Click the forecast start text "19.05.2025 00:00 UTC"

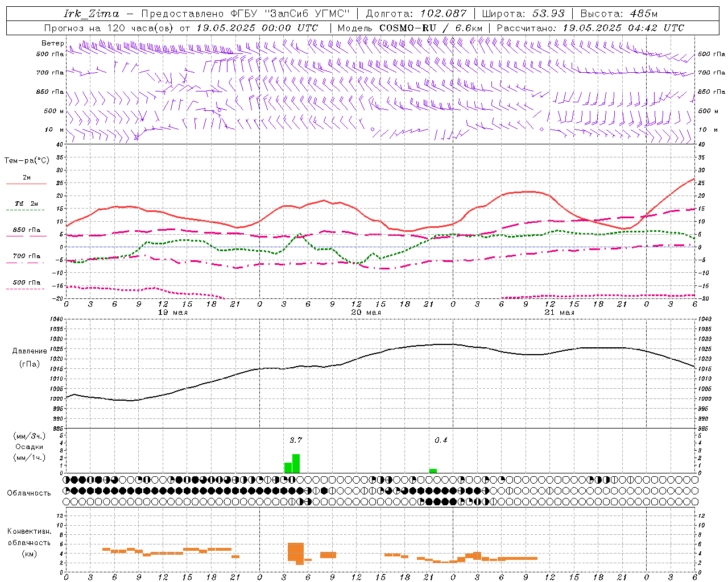coord(257,28)
